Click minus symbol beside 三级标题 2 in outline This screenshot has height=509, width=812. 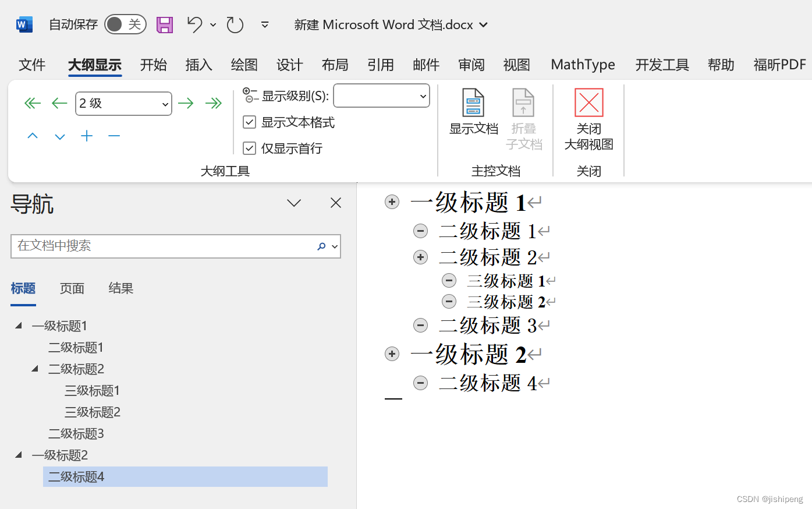[x=449, y=302]
